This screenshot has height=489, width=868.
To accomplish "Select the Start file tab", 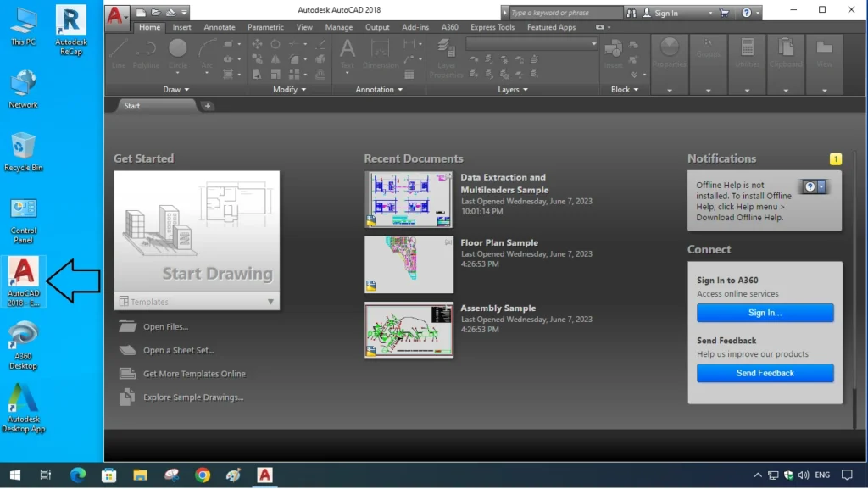I will pos(156,106).
